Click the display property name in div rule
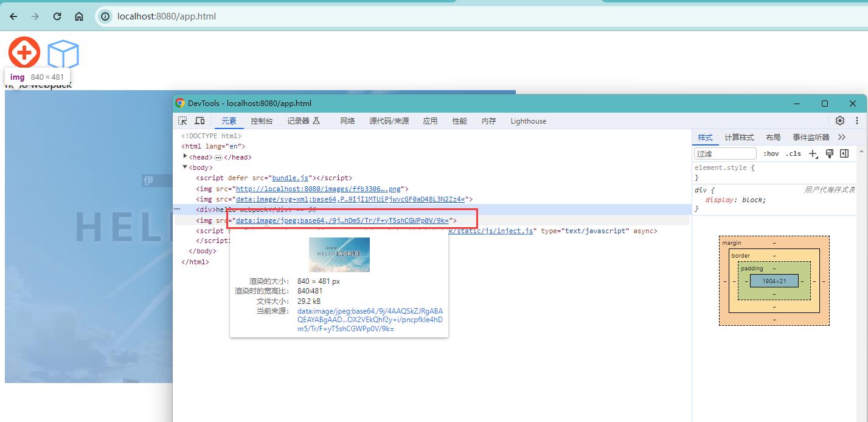 click(x=720, y=200)
